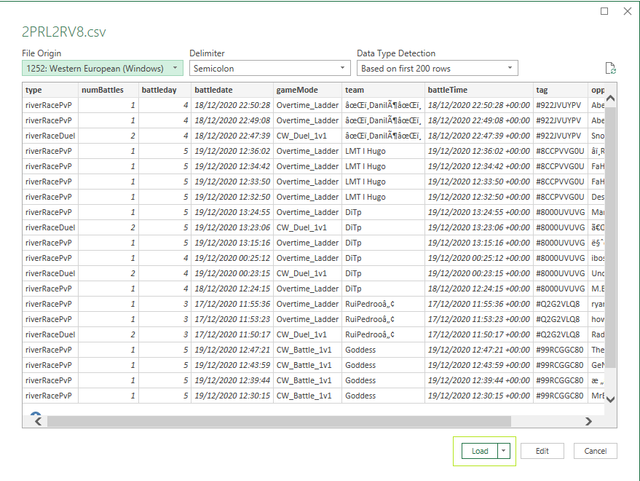This screenshot has height=481, width=640.
Task: Click tag '#922JVUYPV' in the 22:49:08 row
Action: click(560, 120)
